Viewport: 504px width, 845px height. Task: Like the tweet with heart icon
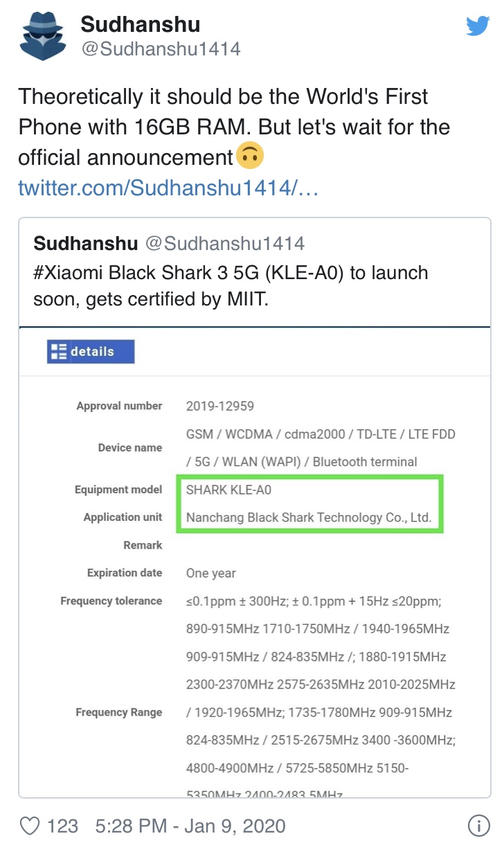point(30,826)
